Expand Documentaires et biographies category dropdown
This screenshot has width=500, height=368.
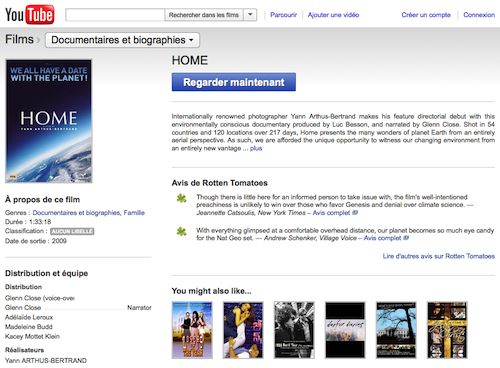coord(122,40)
